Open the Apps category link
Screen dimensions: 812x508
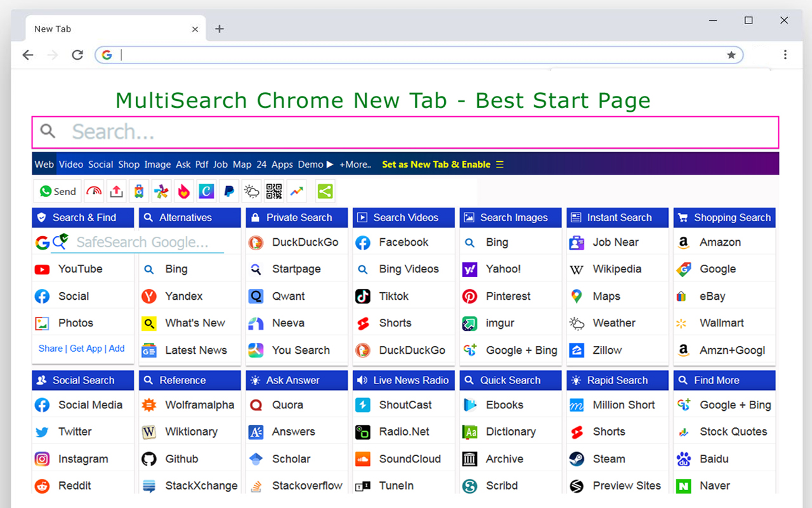[282, 164]
